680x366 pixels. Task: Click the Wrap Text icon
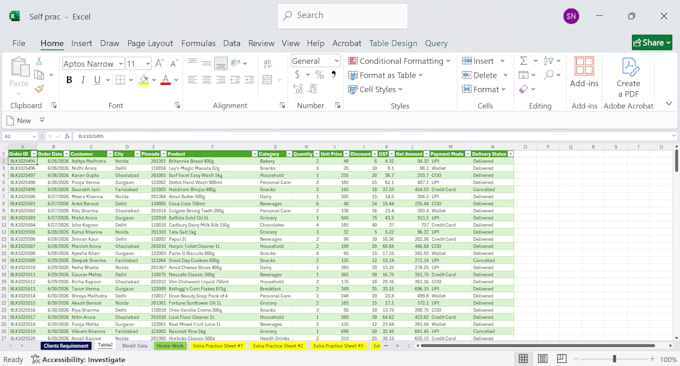click(268, 64)
